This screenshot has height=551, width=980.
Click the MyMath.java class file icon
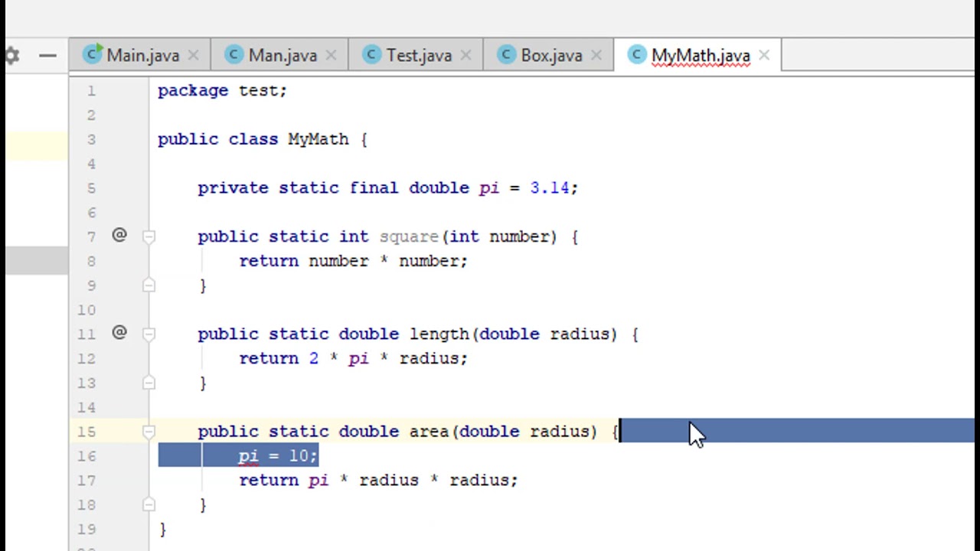pos(637,54)
